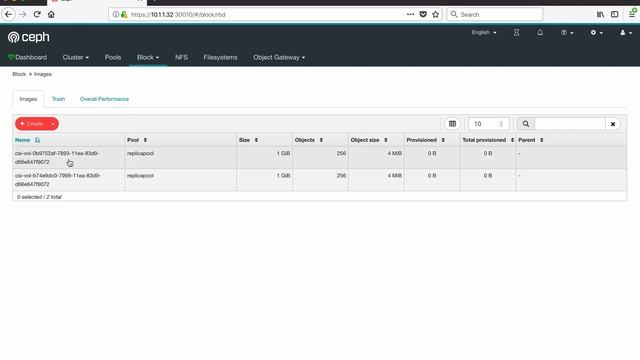Open background tasks hourglass icon
640x360 pixels.
click(x=516, y=33)
